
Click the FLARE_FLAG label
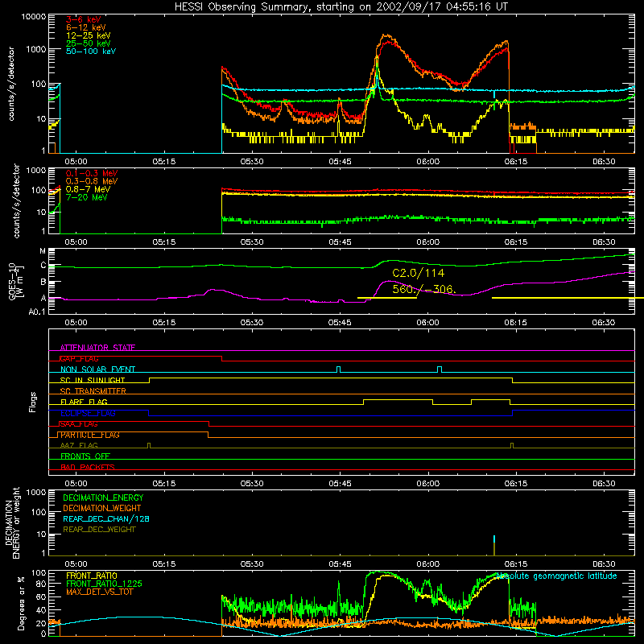click(x=84, y=402)
